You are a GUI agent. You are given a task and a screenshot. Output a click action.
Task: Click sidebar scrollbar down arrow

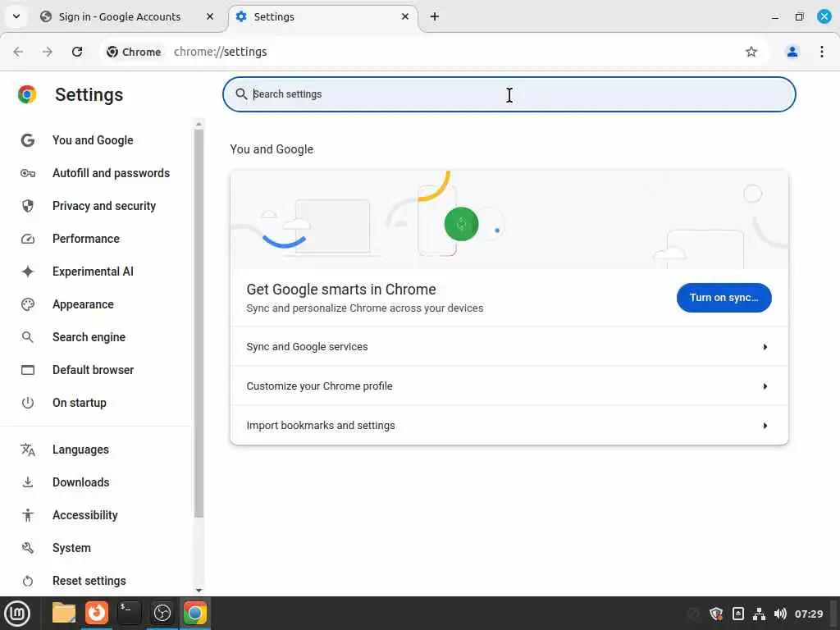[199, 590]
